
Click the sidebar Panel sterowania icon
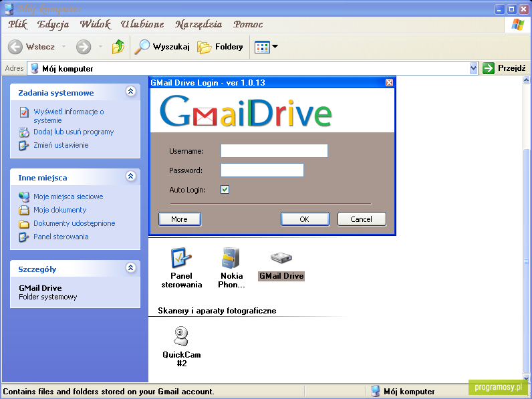click(24, 237)
